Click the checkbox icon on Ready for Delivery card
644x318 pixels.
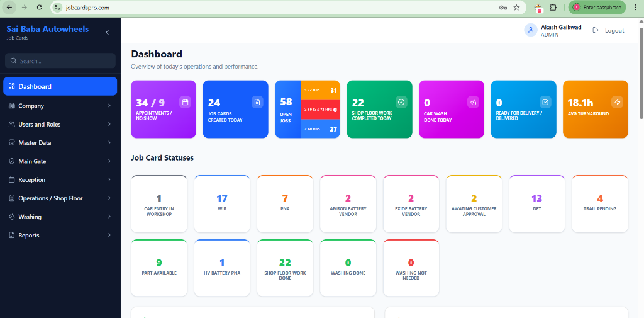click(545, 102)
